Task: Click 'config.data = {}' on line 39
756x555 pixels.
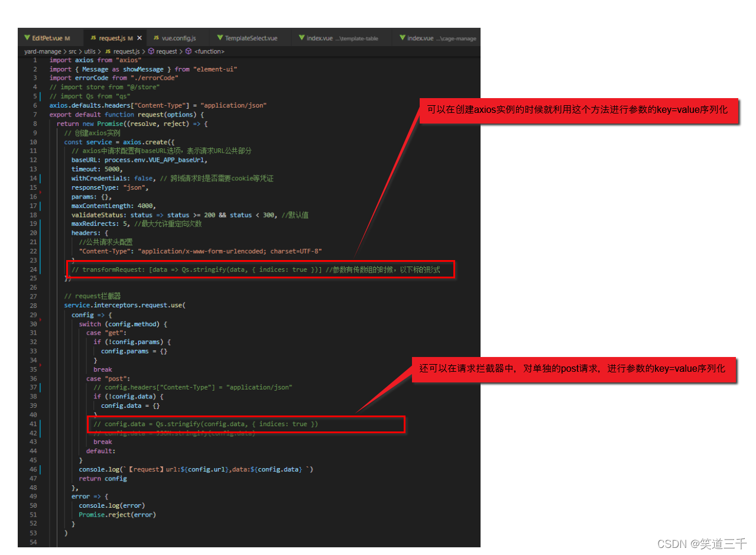Action: pyautogui.click(x=131, y=405)
